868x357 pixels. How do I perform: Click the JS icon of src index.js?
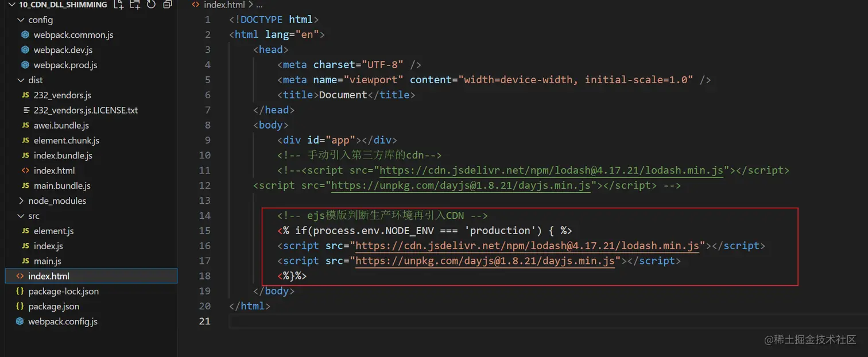tap(25, 246)
